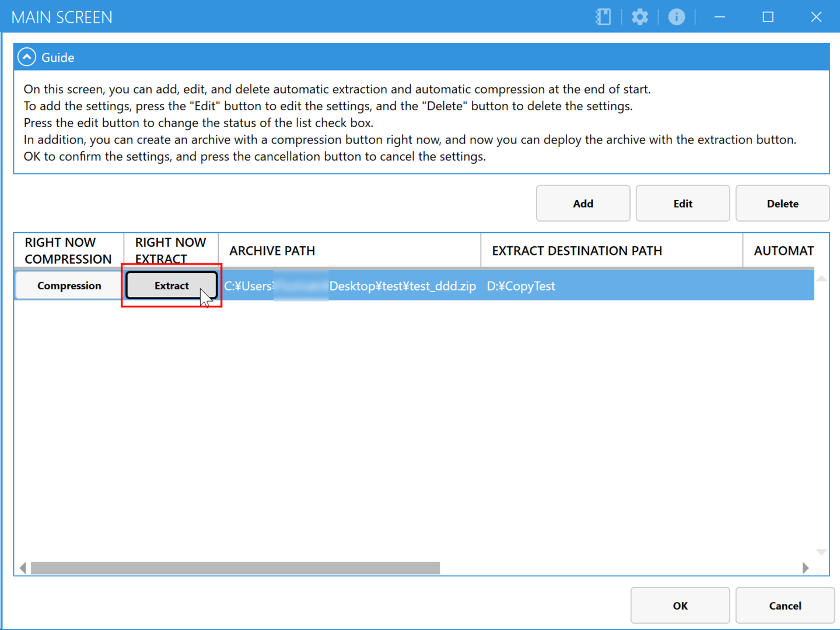Show app information via the info icon
The height and width of the screenshot is (630, 840).
676,17
